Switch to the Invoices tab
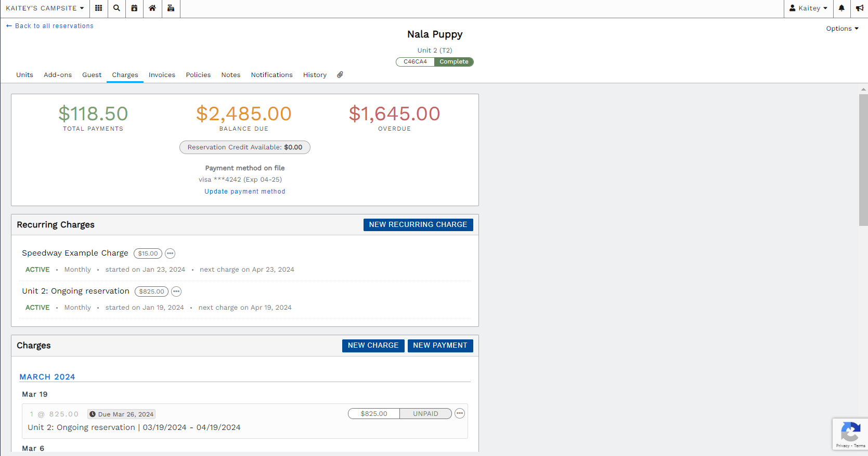868x456 pixels. pos(162,74)
